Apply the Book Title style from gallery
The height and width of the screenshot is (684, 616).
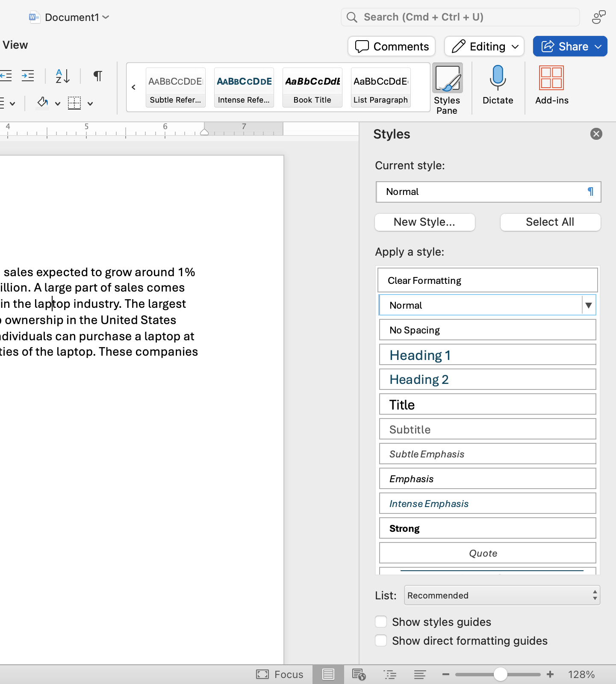pos(312,87)
